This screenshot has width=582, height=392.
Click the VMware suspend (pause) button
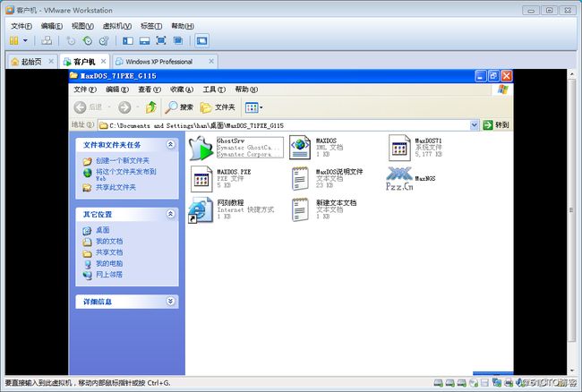click(x=13, y=40)
